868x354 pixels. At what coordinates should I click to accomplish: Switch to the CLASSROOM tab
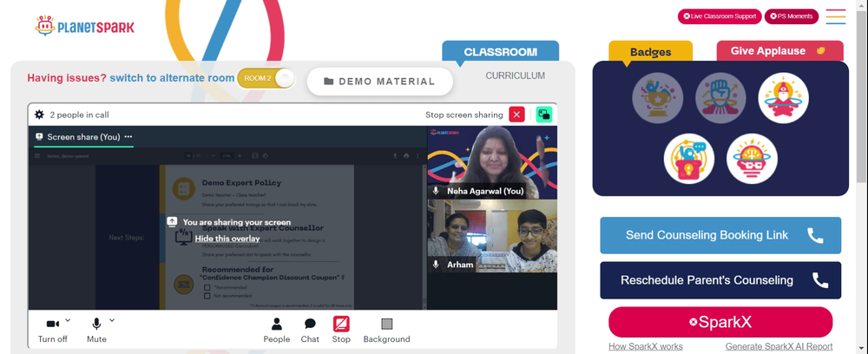pyautogui.click(x=501, y=51)
